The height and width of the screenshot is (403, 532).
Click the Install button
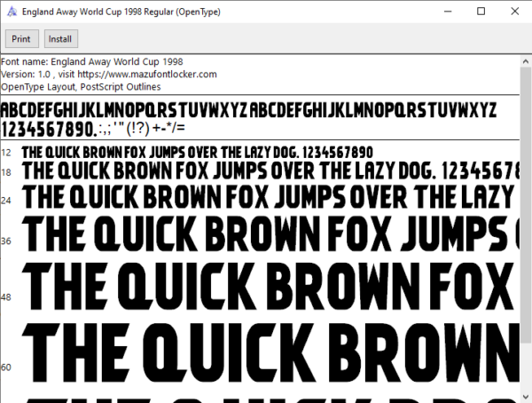click(x=61, y=39)
